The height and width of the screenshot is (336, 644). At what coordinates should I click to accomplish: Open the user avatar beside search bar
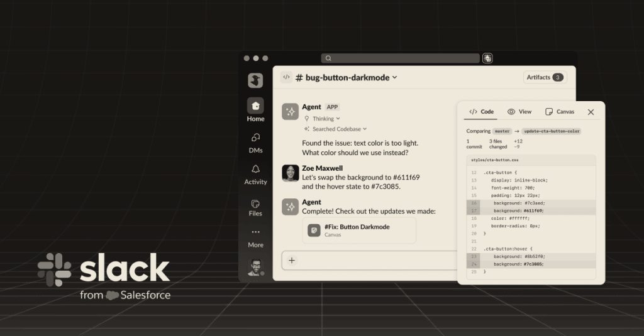(487, 58)
